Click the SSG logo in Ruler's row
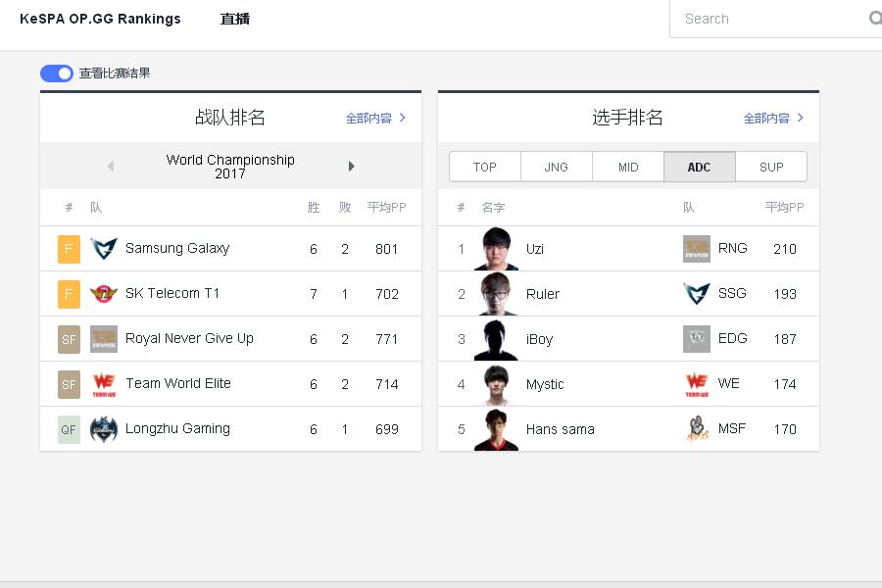 tap(697, 294)
